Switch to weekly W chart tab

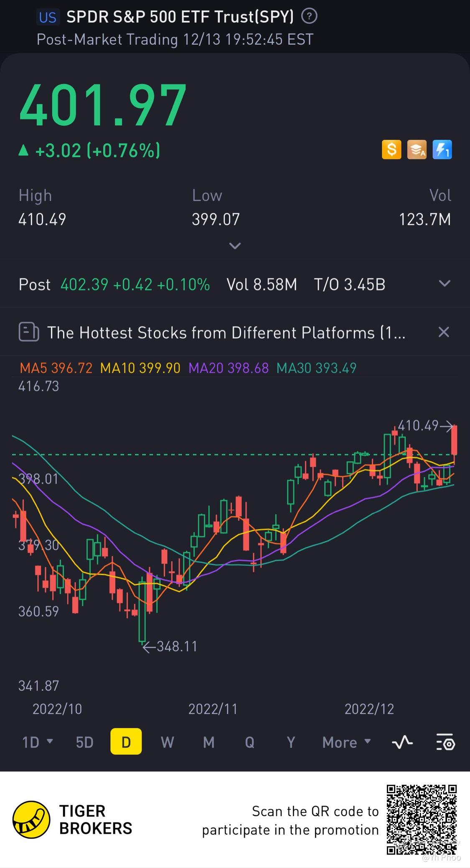point(167,742)
